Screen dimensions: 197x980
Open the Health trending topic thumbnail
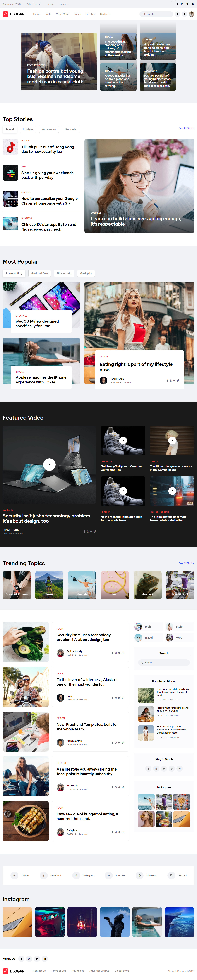tap(115, 585)
